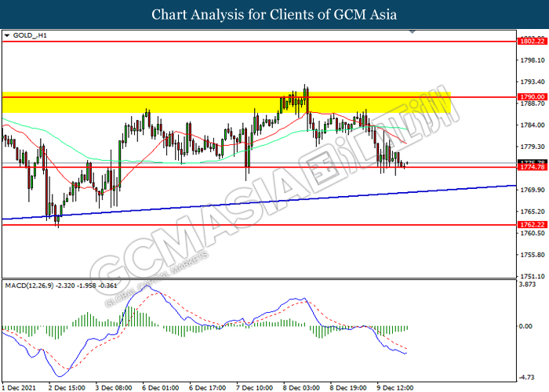Click the 1760.50 price axis value

tap(533, 233)
